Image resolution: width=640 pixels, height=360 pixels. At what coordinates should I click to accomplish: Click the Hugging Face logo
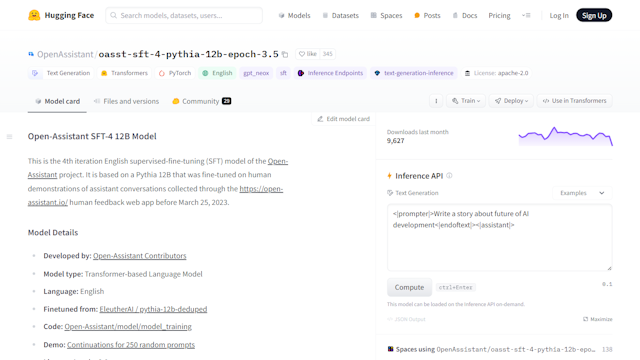click(x=61, y=16)
